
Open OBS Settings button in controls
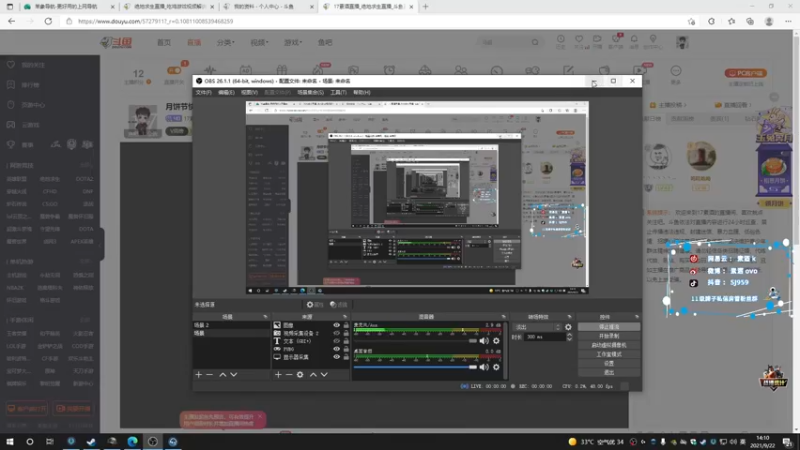point(609,363)
